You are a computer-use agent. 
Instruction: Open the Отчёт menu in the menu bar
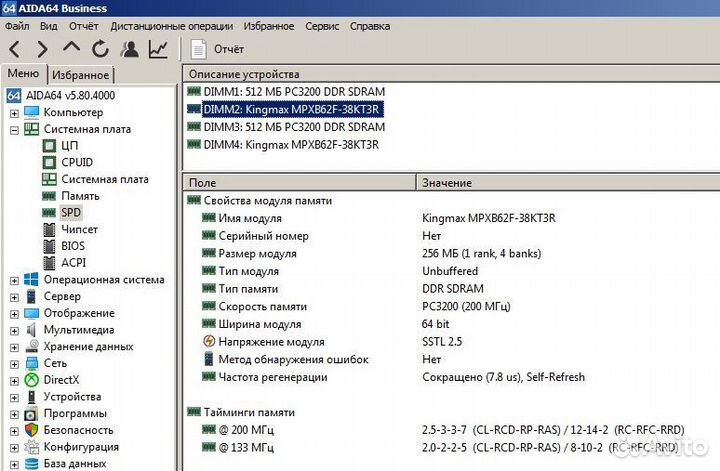coord(84,26)
